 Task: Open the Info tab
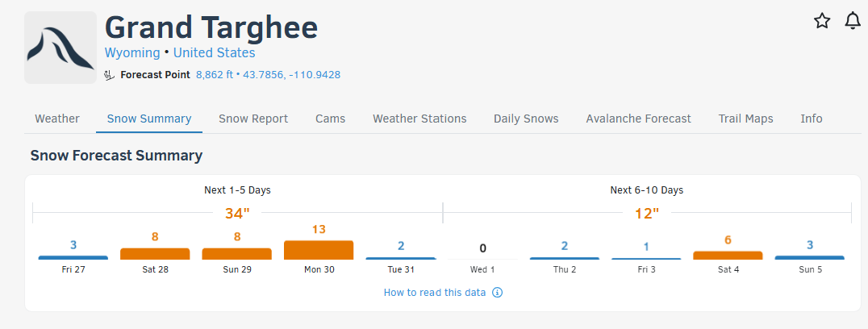(x=812, y=119)
